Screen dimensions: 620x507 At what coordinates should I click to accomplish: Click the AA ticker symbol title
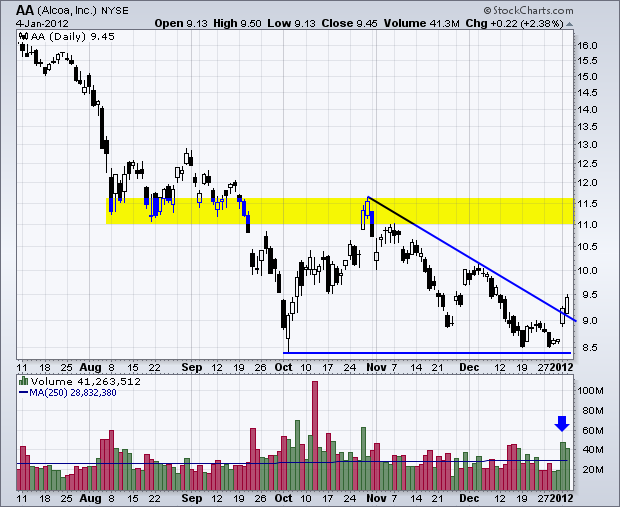[x=25, y=10]
